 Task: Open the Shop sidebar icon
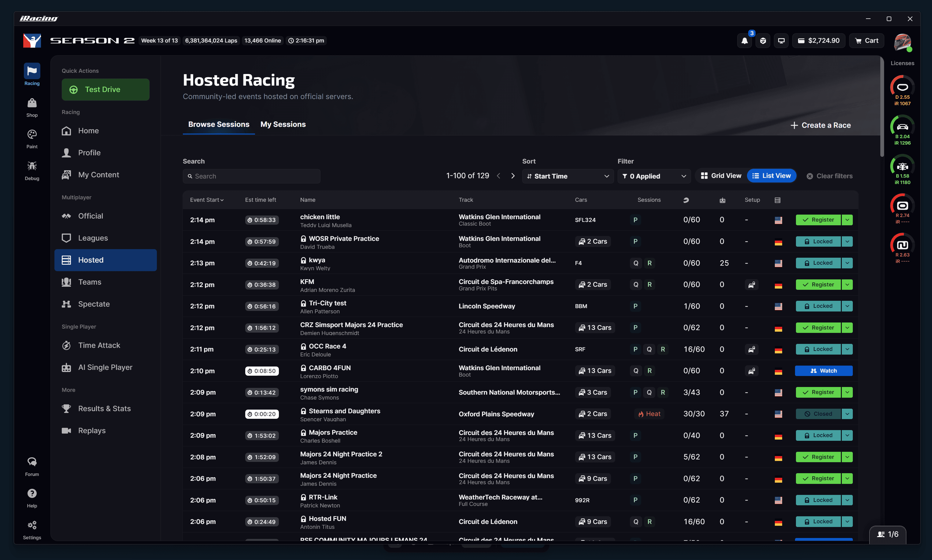(32, 108)
